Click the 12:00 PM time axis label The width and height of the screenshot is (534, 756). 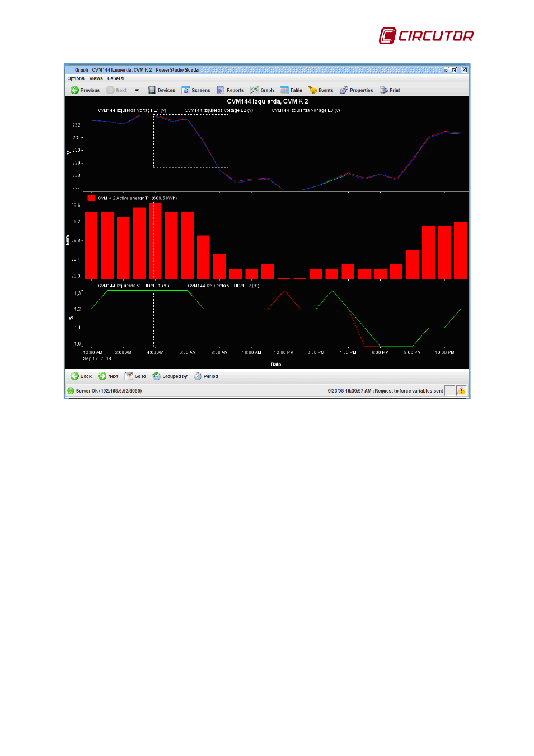coord(284,352)
